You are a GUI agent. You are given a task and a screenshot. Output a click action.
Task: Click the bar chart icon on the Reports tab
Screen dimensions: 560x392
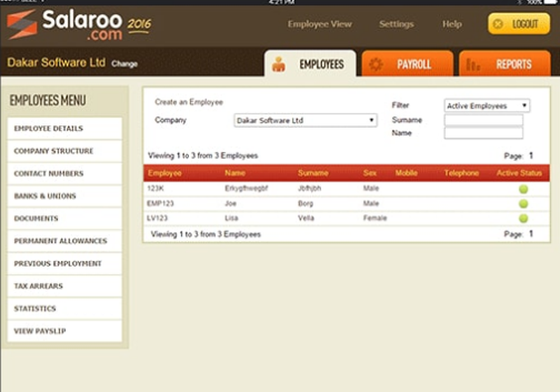(473, 64)
